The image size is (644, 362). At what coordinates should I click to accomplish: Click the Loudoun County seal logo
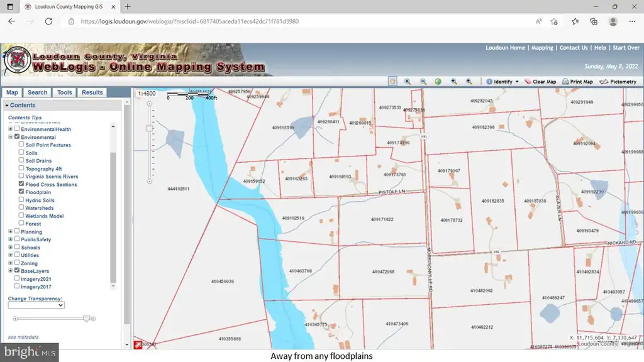coord(17,60)
